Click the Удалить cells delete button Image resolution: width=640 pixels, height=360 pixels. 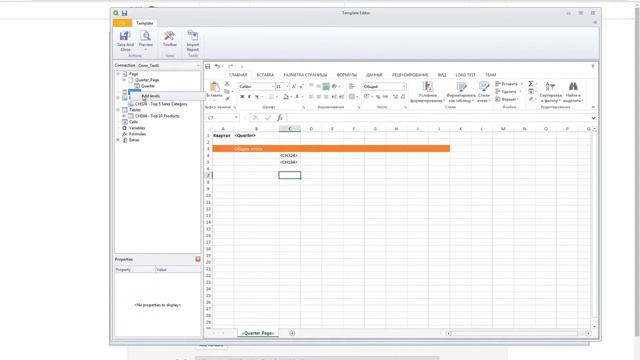coord(509,91)
